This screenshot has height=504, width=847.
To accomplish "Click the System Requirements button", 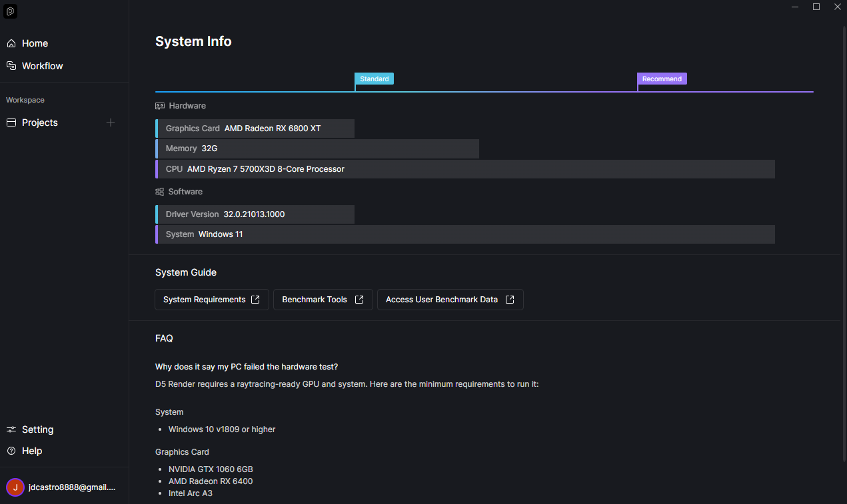I will point(212,300).
